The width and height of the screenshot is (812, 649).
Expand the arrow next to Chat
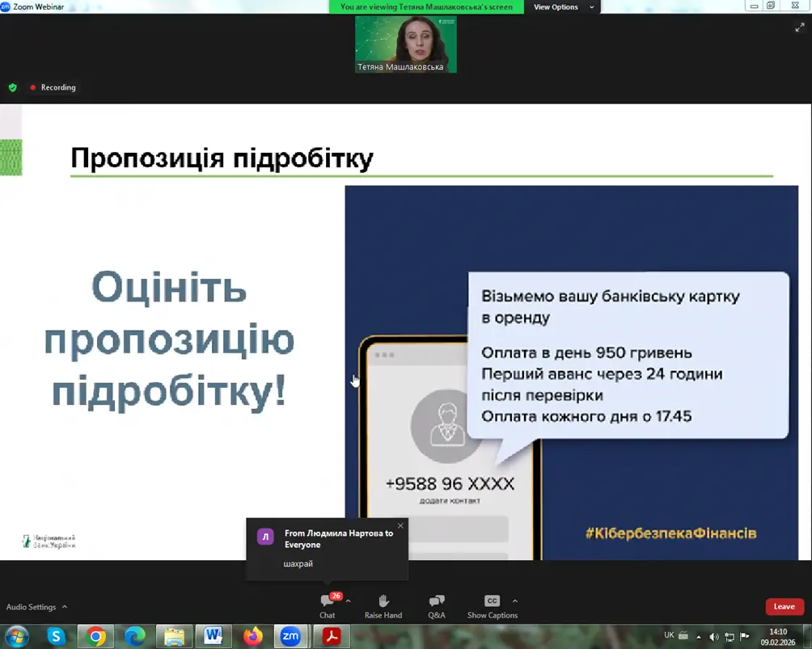[x=349, y=601]
